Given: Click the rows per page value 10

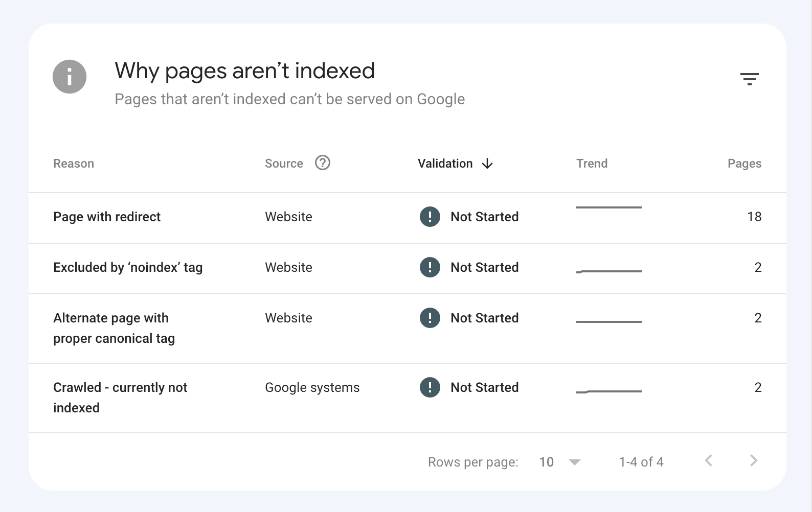Looking at the screenshot, I should pyautogui.click(x=546, y=462).
